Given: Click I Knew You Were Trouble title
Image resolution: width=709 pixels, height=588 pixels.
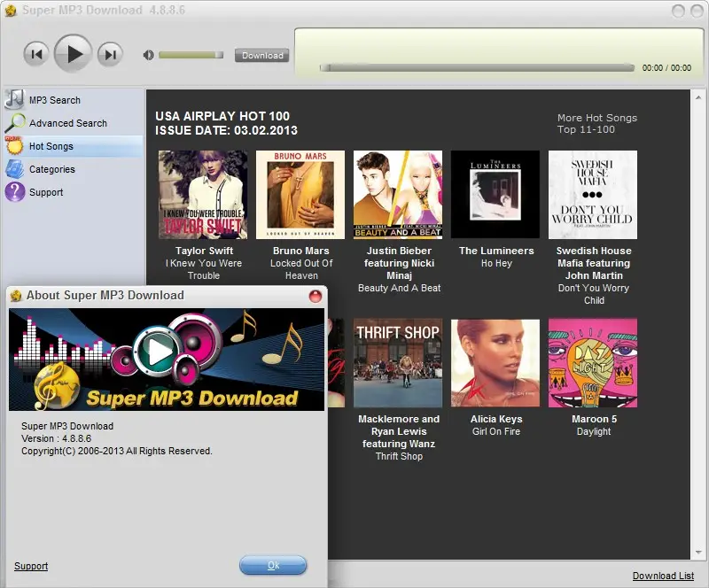Looking at the screenshot, I should (x=204, y=269).
